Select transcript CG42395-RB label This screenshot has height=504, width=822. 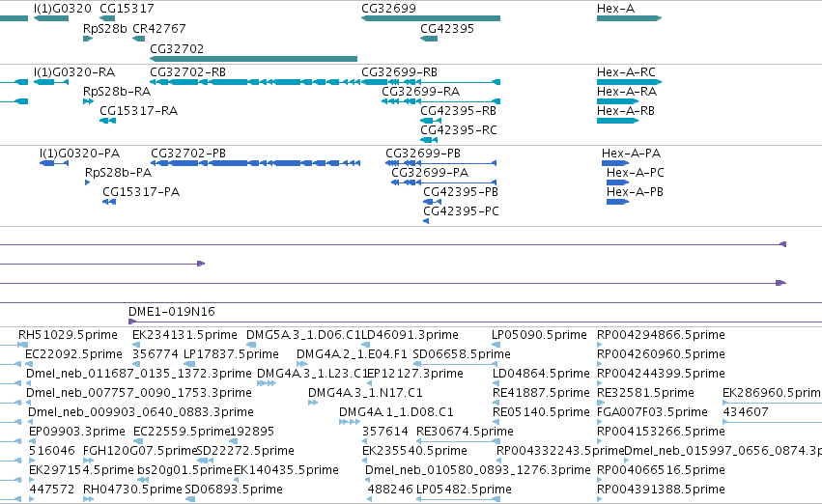[459, 110]
